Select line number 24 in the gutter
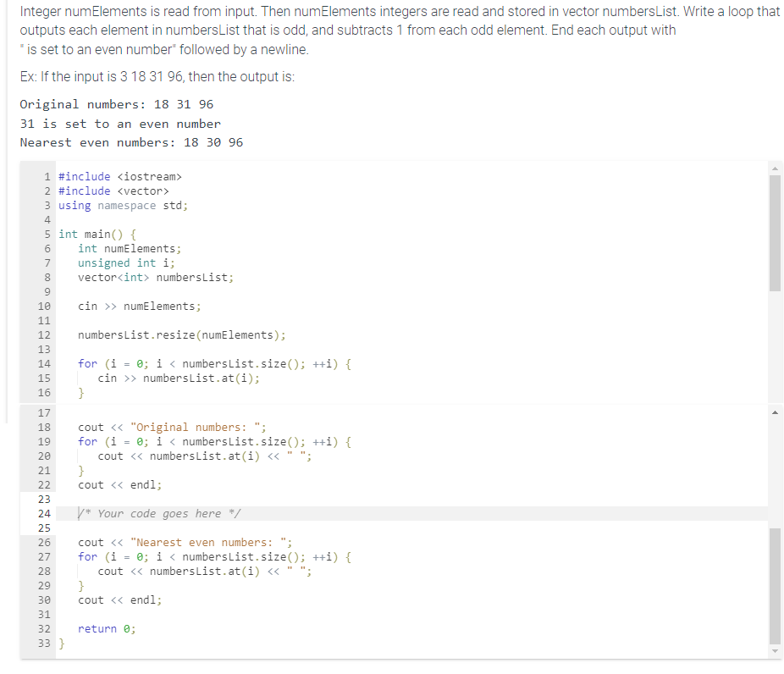 point(43,513)
